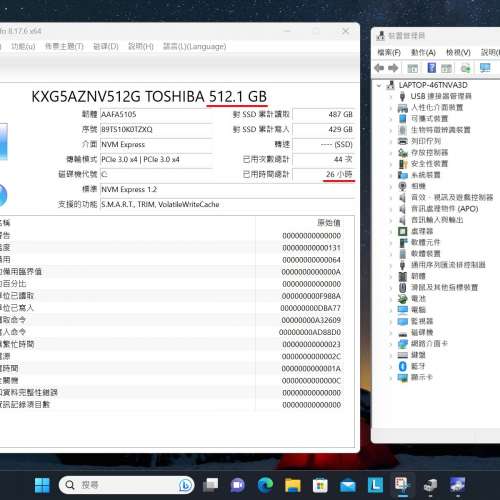
Task: Open File Explorer from the taskbar
Action: point(293,485)
